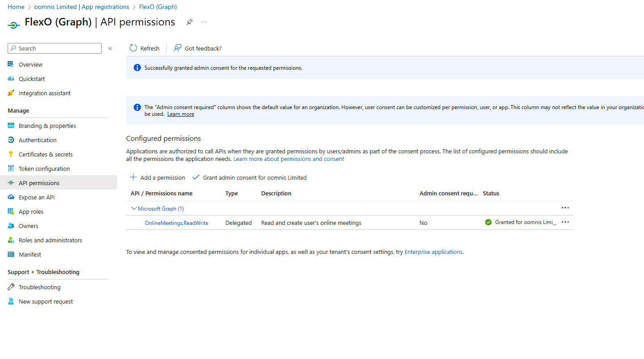Open ellipsis menu for Microsoft Graph group row
Image resolution: width=644 pixels, height=359 pixels.
coord(565,208)
